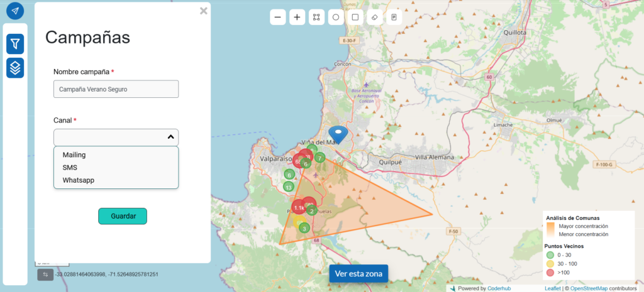Screen dimensions: 644x292
Task: Zoom in with the plus button
Action: pos(297,18)
